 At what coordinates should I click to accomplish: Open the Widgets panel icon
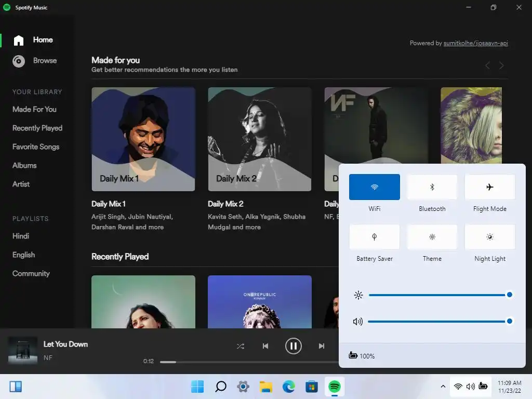(16, 387)
